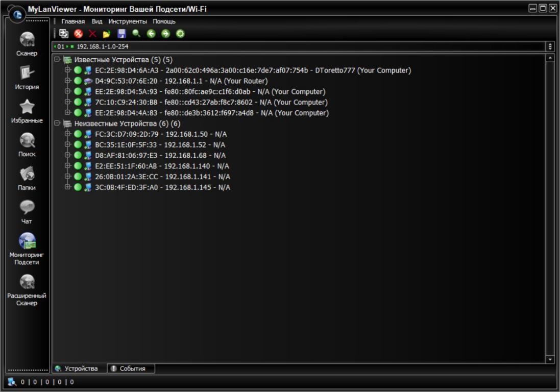Image resolution: width=560 pixels, height=392 pixels.
Task: Collapse the Неизвестные Устройства group
Action: click(x=57, y=124)
